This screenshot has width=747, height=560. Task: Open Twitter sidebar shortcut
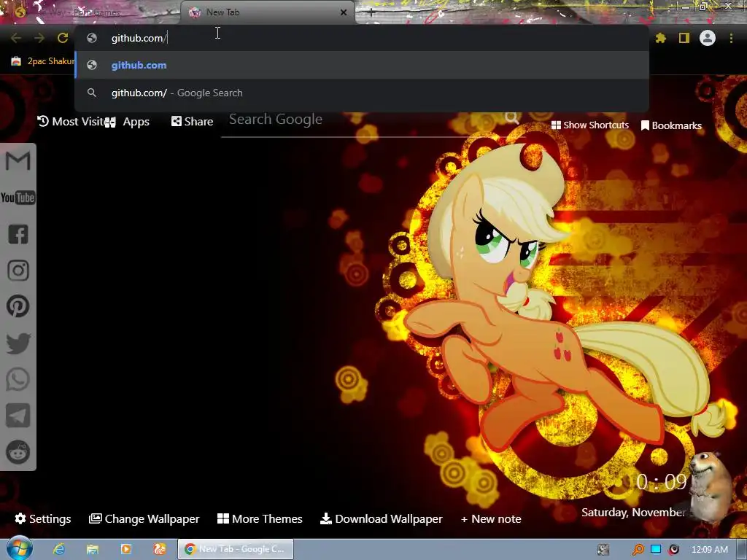point(18,343)
